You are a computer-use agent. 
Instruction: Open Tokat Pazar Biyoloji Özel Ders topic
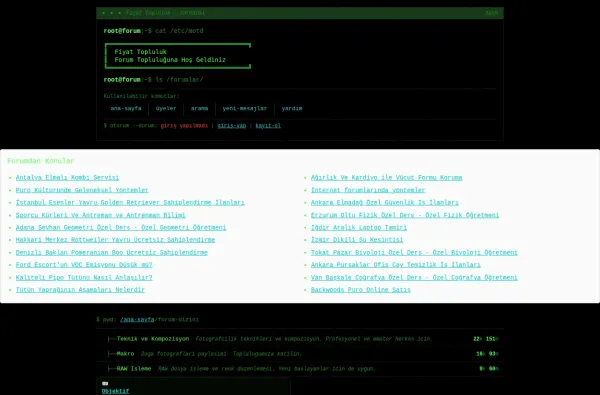414,253
